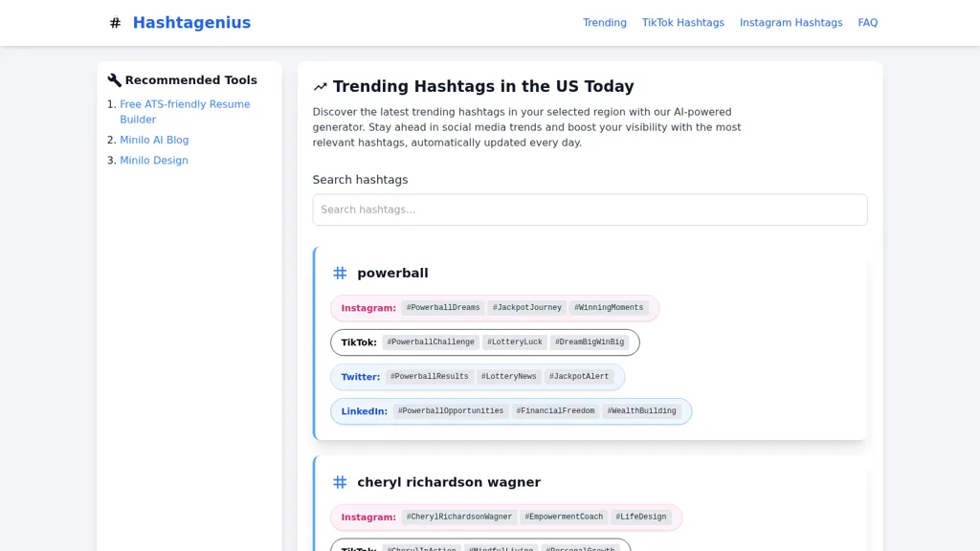Select the #LifeDesign hashtag
Image resolution: width=980 pixels, height=551 pixels.
(x=640, y=518)
